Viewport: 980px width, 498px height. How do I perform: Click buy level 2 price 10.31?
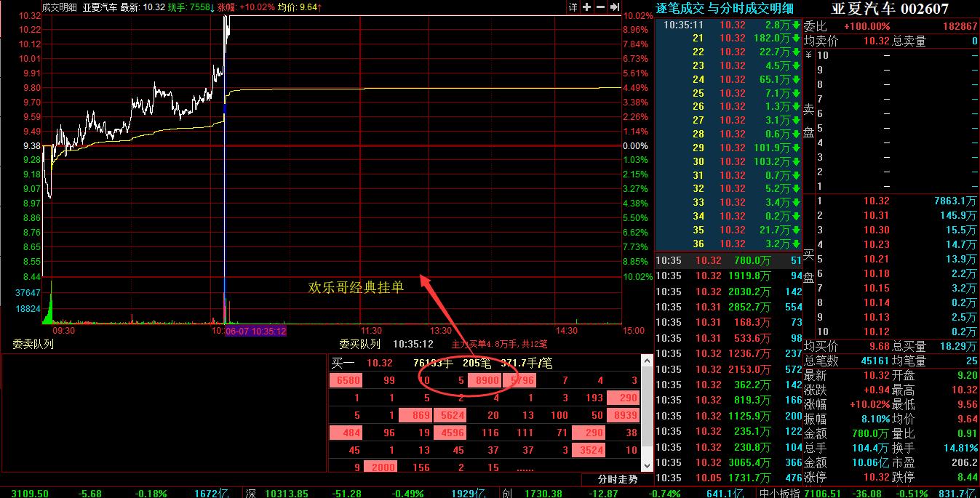point(876,216)
